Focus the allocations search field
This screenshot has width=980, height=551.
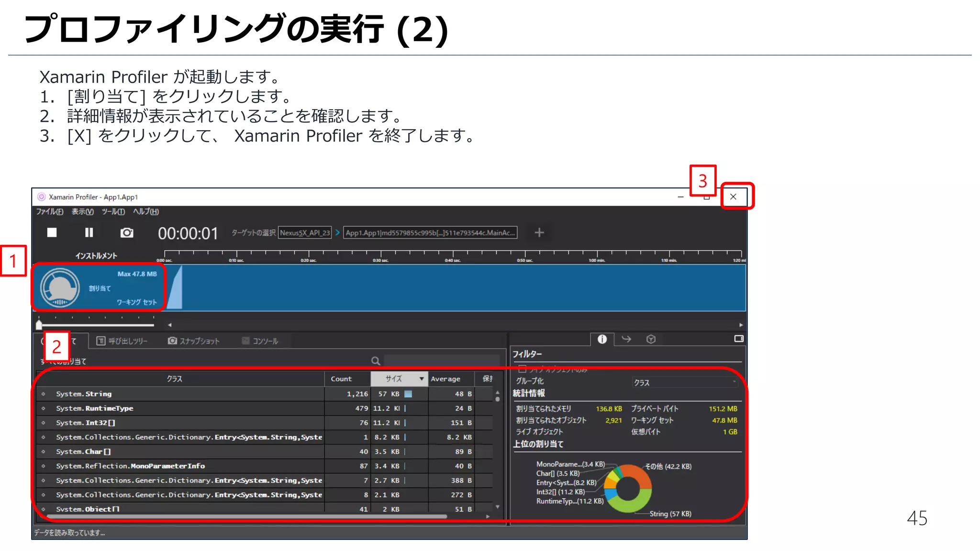point(442,360)
